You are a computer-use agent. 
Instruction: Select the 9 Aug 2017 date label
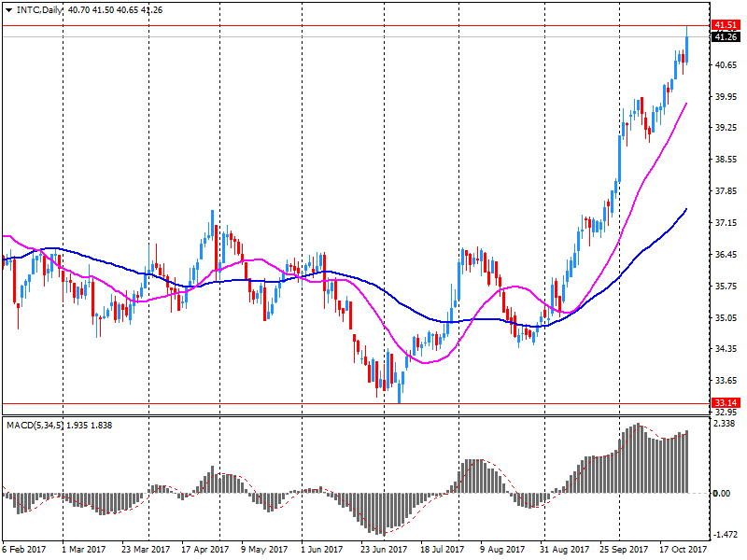click(x=502, y=550)
